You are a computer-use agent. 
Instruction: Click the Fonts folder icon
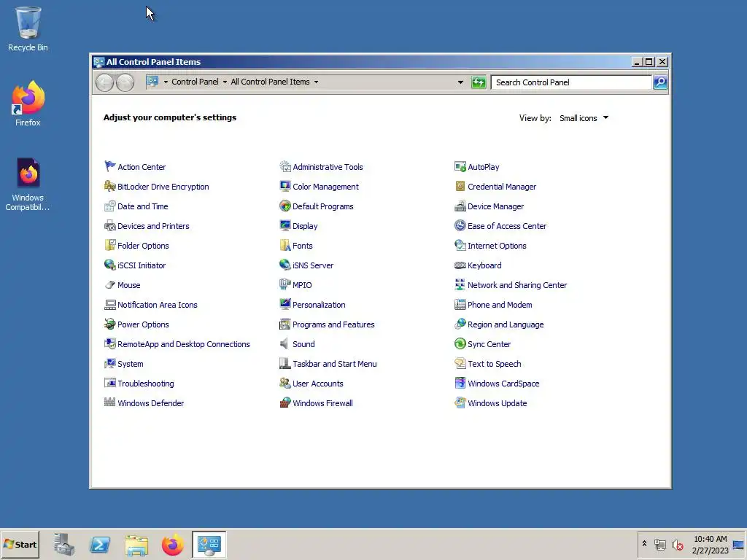285,245
